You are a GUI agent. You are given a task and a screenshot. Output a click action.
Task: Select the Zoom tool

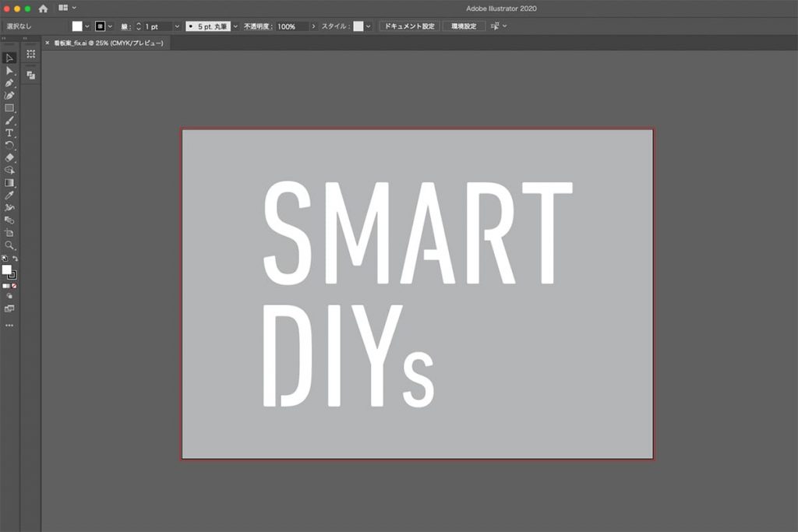click(9, 245)
